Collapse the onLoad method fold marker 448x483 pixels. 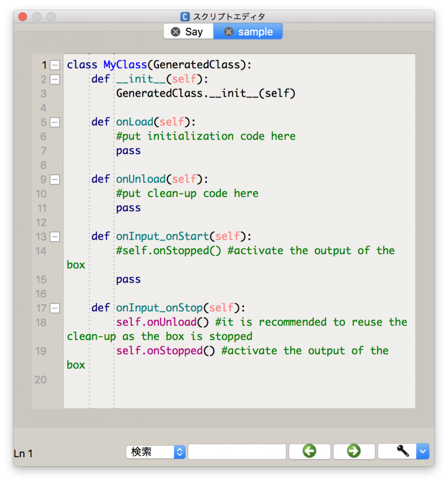[55, 122]
